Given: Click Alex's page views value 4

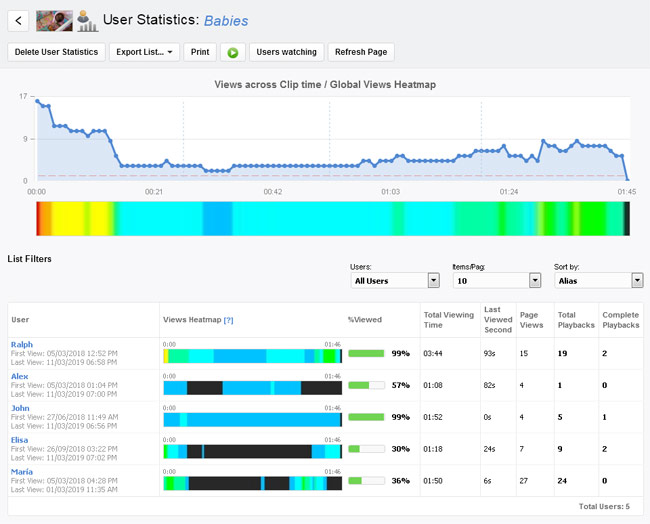Looking at the screenshot, I should pyautogui.click(x=521, y=386).
